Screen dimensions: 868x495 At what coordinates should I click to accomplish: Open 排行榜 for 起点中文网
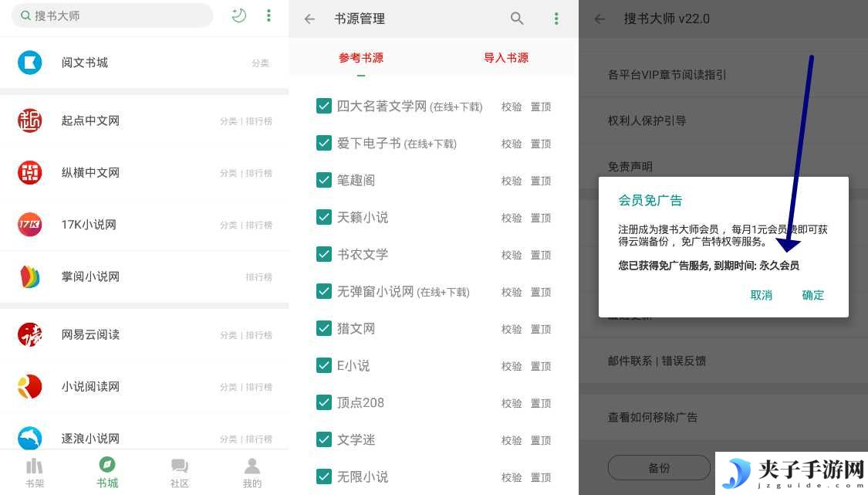tap(258, 121)
